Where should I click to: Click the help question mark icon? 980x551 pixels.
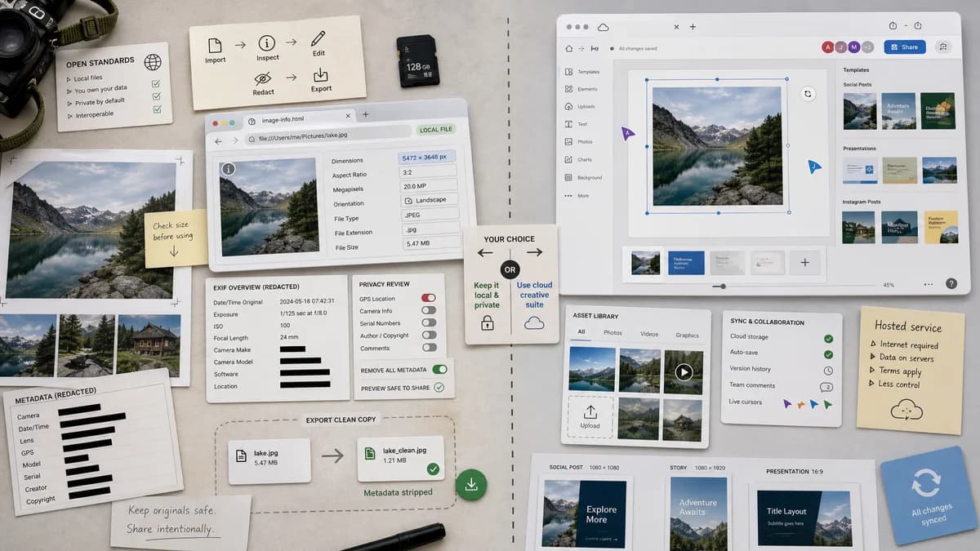(x=951, y=283)
